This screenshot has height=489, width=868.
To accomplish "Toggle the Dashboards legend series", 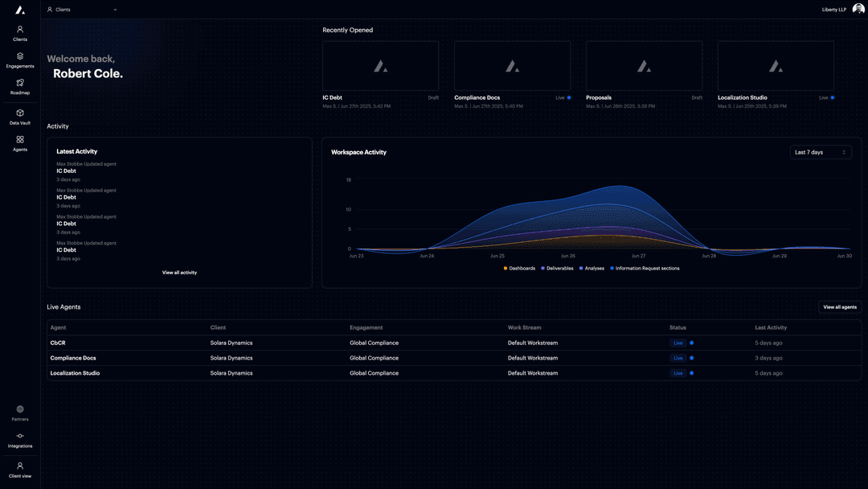I will [519, 268].
